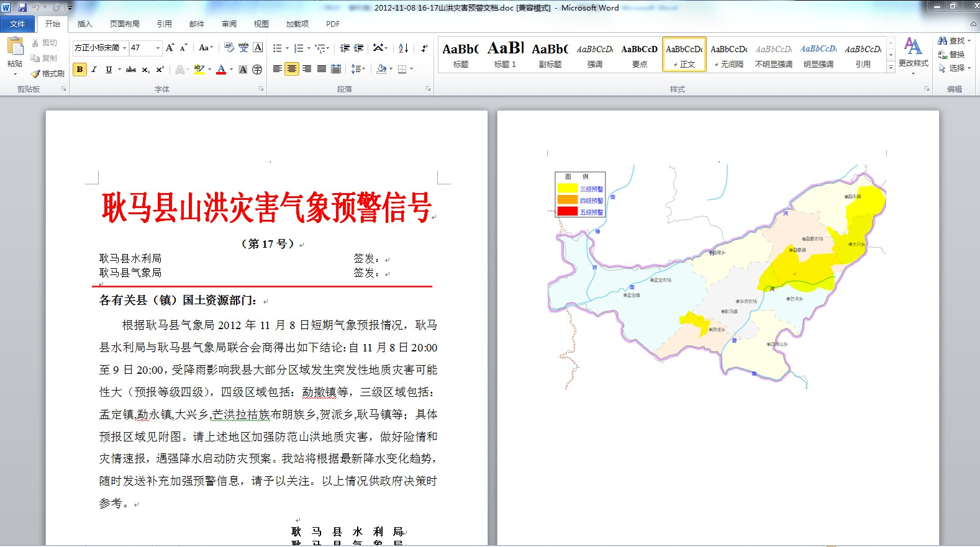This screenshot has height=547, width=980.
Task: Click the Save icon in quick access toolbar
Action: (x=22, y=7)
